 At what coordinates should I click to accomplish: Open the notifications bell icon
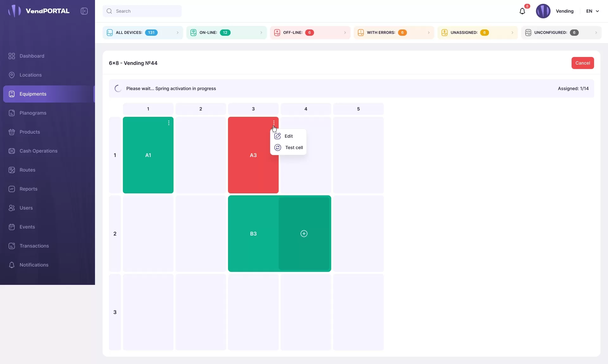[x=522, y=11]
